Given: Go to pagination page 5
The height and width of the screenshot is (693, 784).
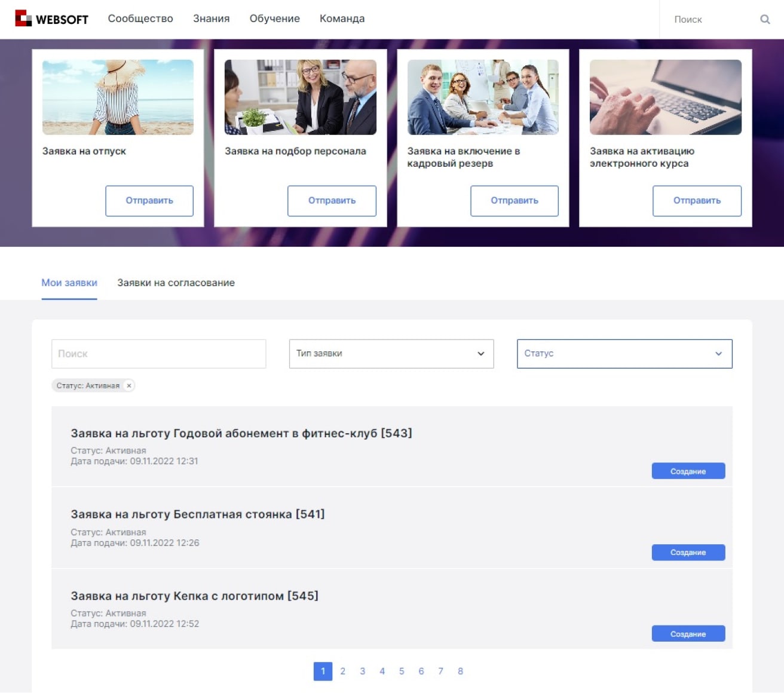Looking at the screenshot, I should 402,671.
